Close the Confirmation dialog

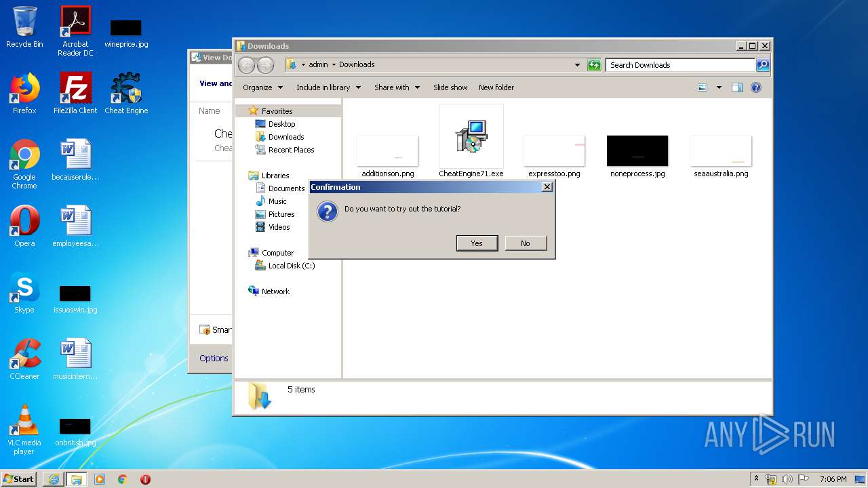coord(547,187)
